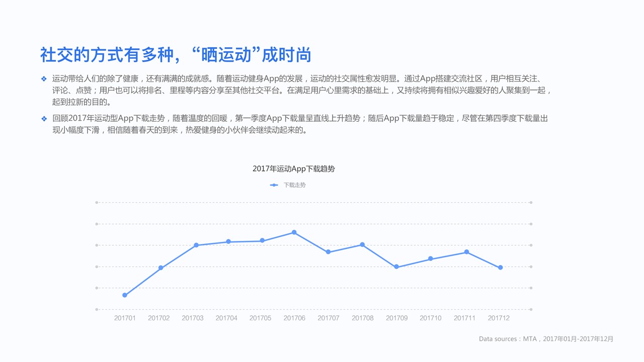The image size is (644, 362).
Task: Click the 201707 x-axis label
Action: (328, 318)
